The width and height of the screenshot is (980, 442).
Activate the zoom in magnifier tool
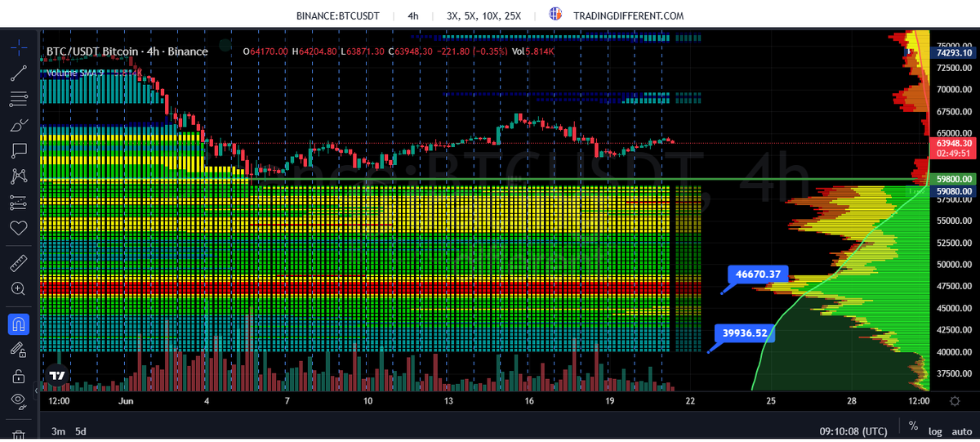coord(18,289)
